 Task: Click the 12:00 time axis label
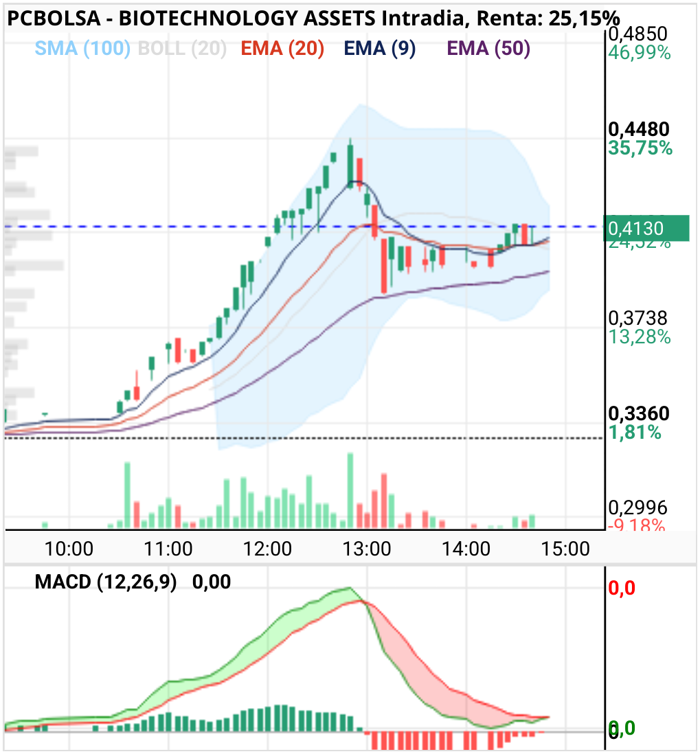[267, 549]
